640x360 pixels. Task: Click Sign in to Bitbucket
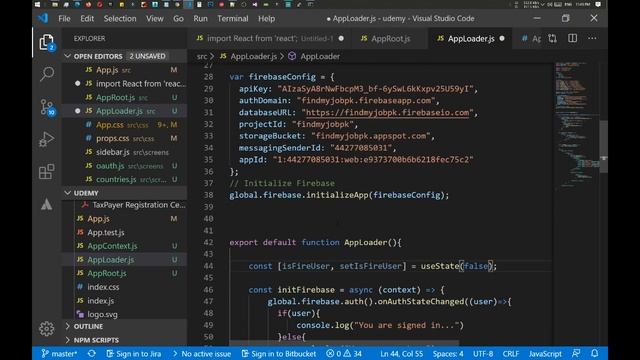279,353
